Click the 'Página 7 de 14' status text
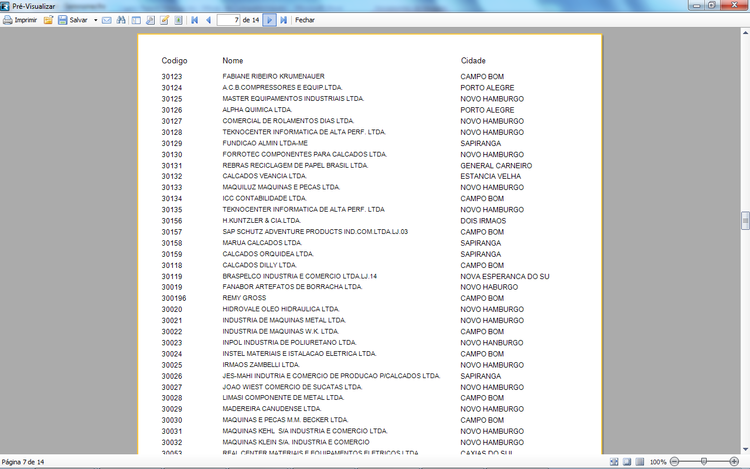Viewport: 750px width, 469px height. (x=23, y=462)
